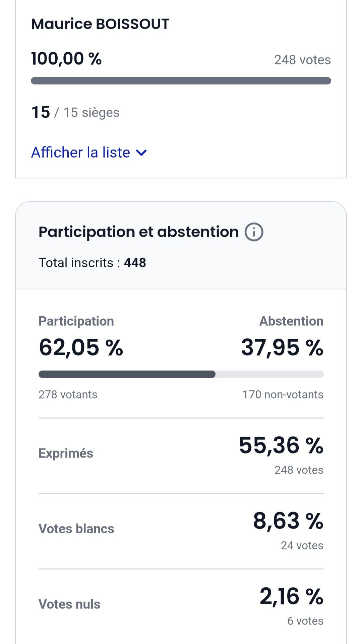This screenshot has width=362, height=644.
Task: Click the participation and abstention progress bar
Action: (181, 374)
